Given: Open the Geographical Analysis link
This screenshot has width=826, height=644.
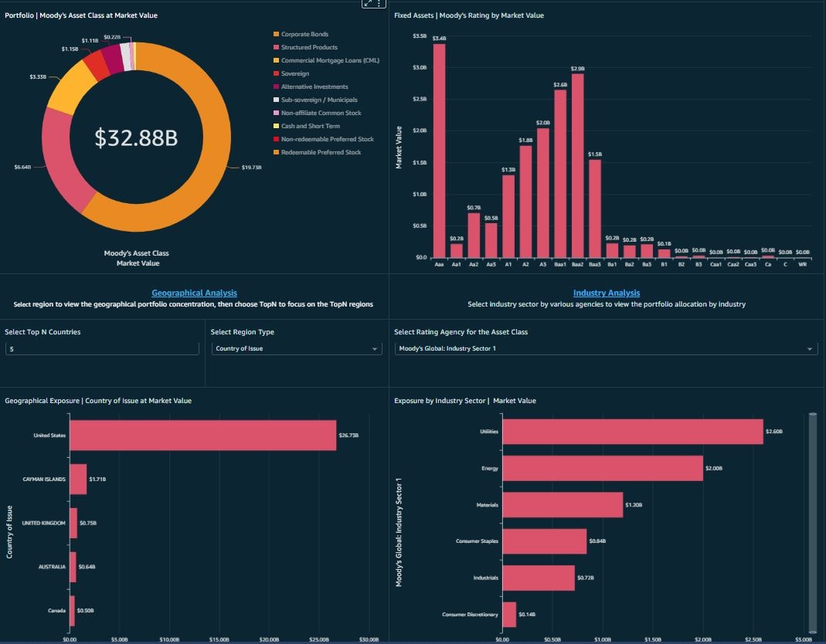Looking at the screenshot, I should click(194, 293).
